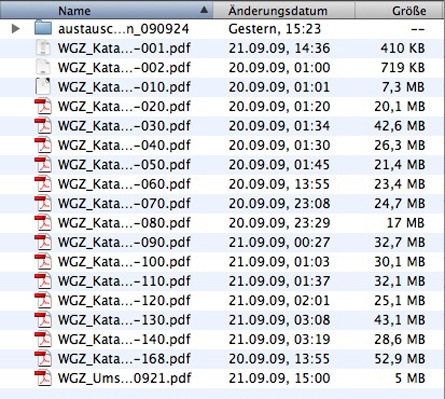This screenshot has height=399, width=445.
Task: Select file name WGZ_Kata...-040.pdf
Action: 124,145
